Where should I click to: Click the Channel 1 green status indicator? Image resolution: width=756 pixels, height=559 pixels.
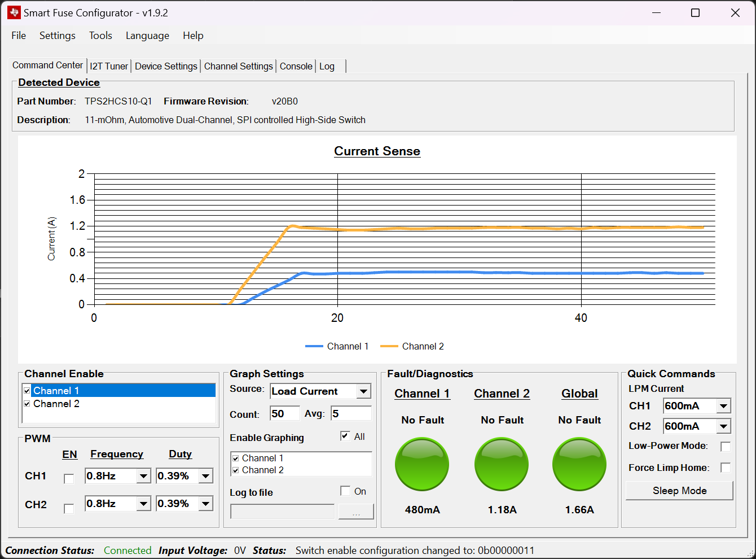(422, 464)
